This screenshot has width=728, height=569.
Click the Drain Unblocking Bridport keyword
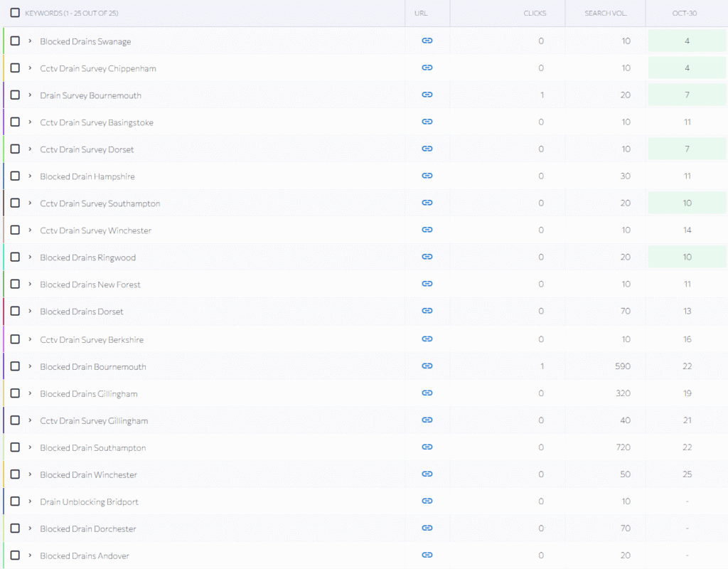pos(89,501)
